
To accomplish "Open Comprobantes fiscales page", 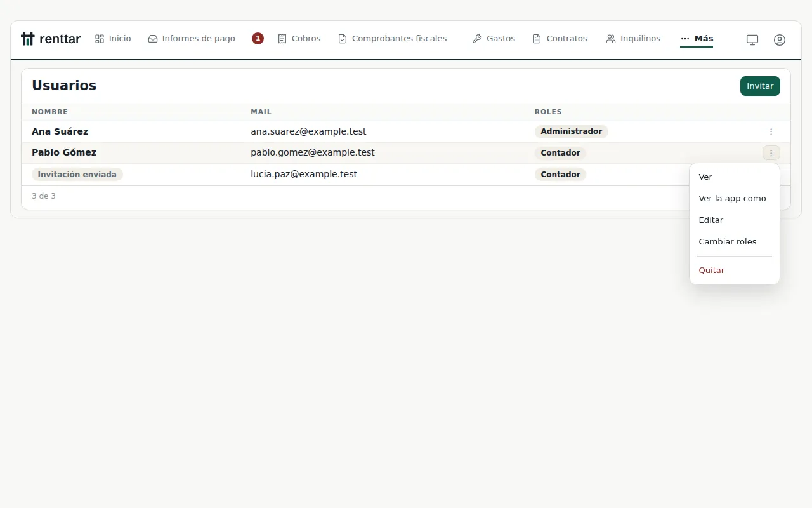I will [x=393, y=39].
